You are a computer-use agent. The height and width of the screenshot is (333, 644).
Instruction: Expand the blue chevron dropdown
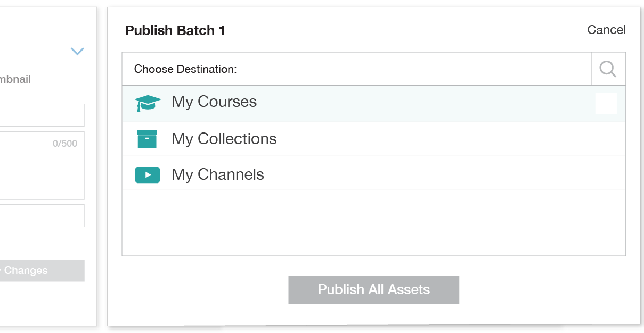pos(77,52)
